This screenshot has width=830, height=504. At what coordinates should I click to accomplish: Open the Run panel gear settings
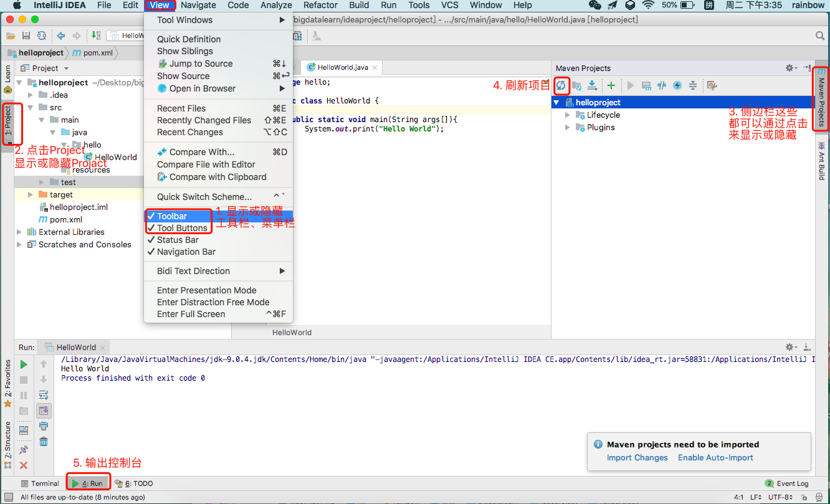(791, 347)
